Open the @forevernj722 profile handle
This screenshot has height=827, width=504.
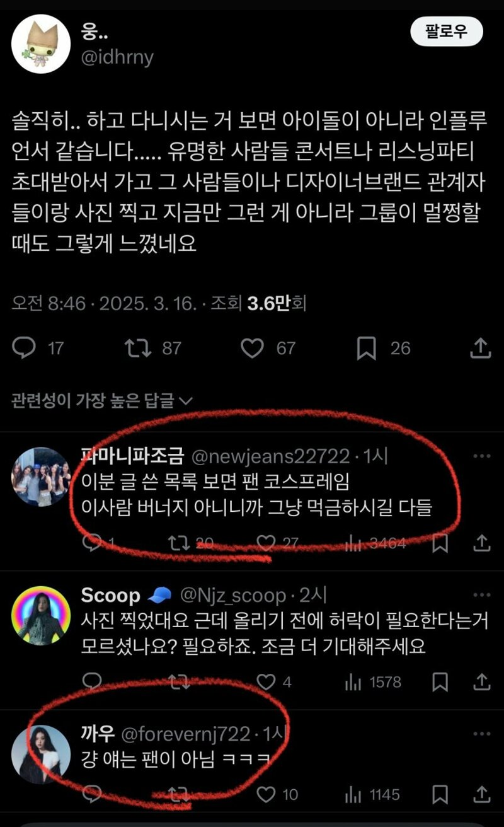click(185, 734)
